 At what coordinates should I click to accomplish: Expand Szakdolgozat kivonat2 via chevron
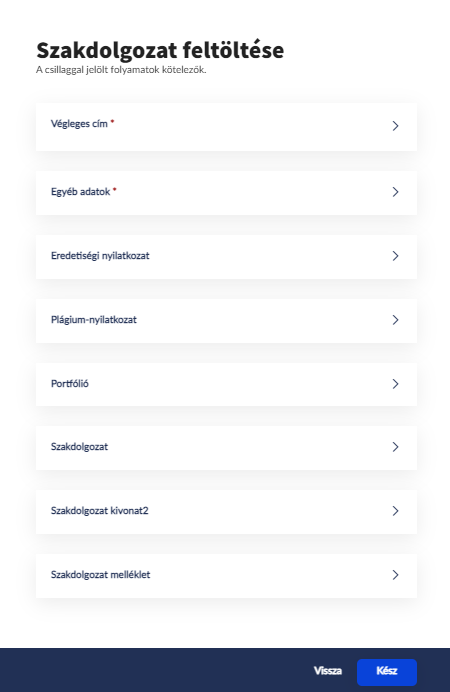click(395, 511)
